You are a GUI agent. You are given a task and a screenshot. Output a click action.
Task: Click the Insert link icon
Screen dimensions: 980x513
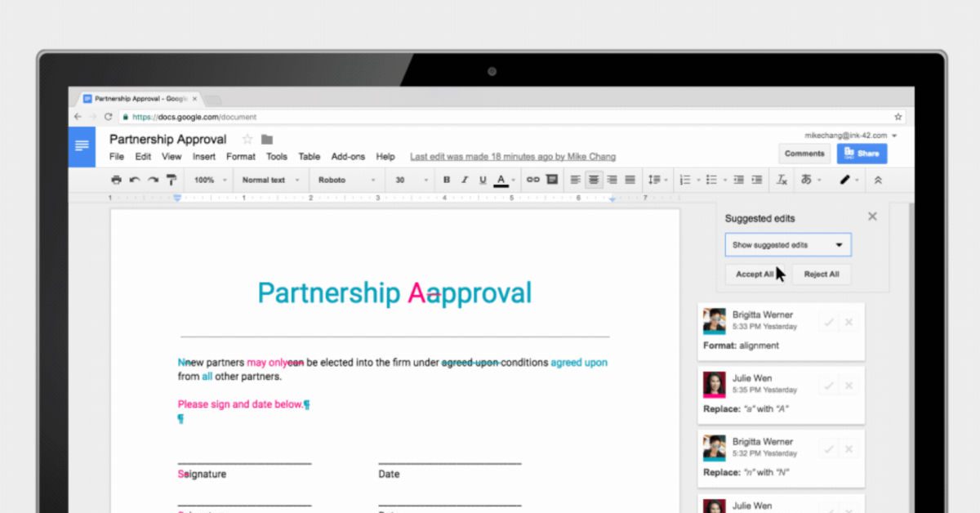[532, 180]
